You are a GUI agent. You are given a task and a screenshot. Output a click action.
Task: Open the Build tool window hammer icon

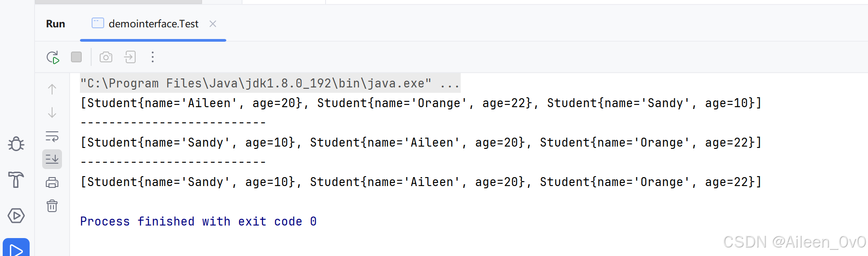point(16,180)
